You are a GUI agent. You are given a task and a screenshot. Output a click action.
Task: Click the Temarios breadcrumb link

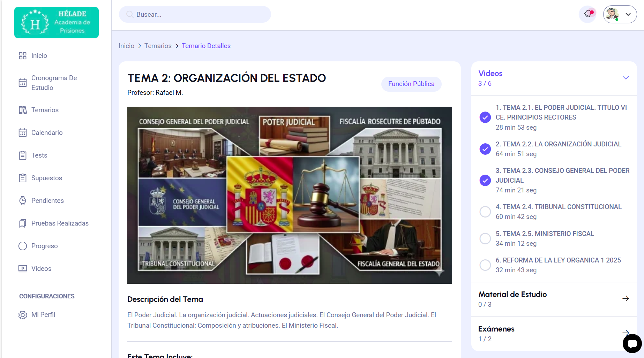pyautogui.click(x=158, y=46)
